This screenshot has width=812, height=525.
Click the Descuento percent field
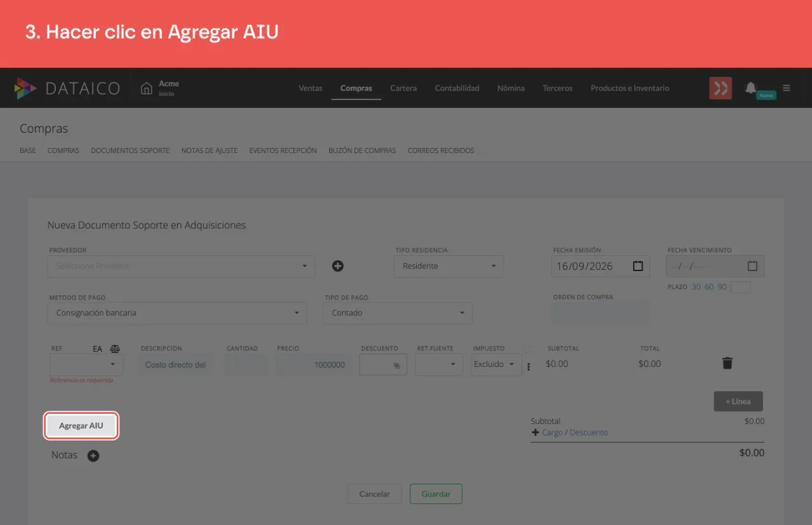pos(383,364)
